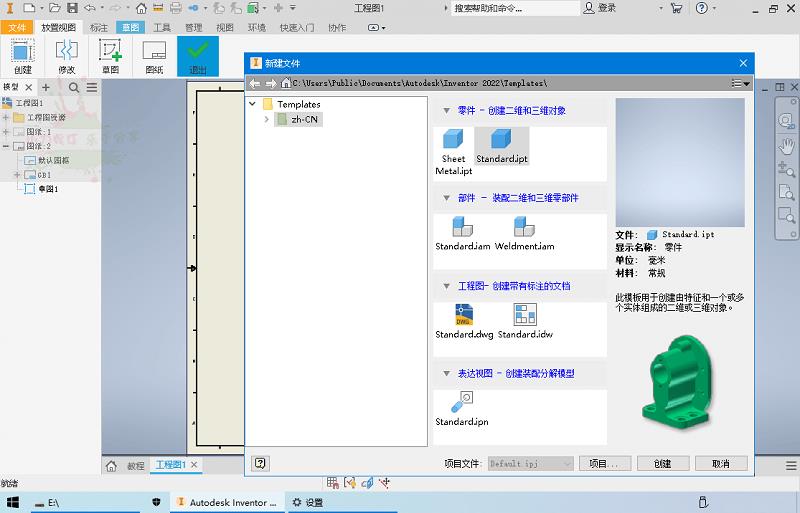800x513 pixels.
Task: Open the view options dropdown in the dialog path bar
Action: click(x=740, y=83)
